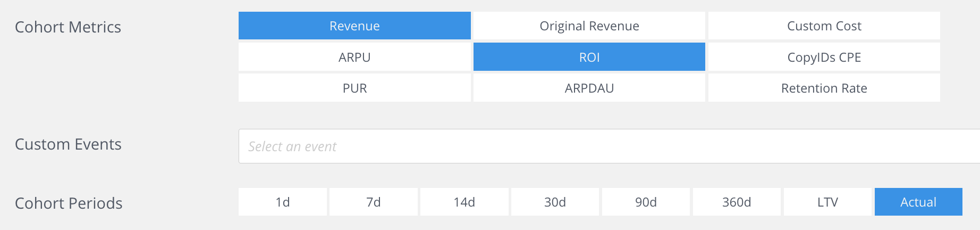Choose the 360d cohort period
Viewport: 980px width, 230px height.
[x=737, y=202]
